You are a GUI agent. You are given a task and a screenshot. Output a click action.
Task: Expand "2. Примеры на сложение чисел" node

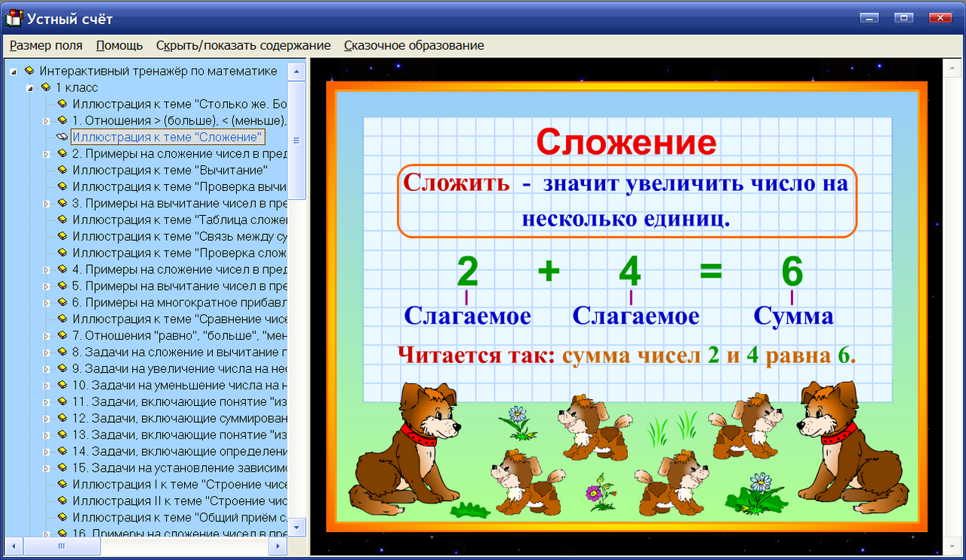click(47, 153)
